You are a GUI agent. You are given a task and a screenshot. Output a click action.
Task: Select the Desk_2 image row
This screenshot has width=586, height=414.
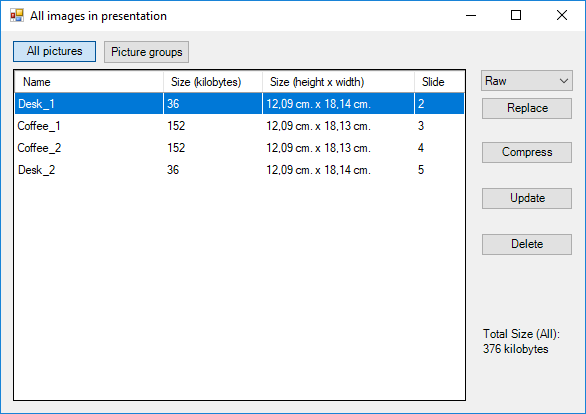(x=240, y=170)
